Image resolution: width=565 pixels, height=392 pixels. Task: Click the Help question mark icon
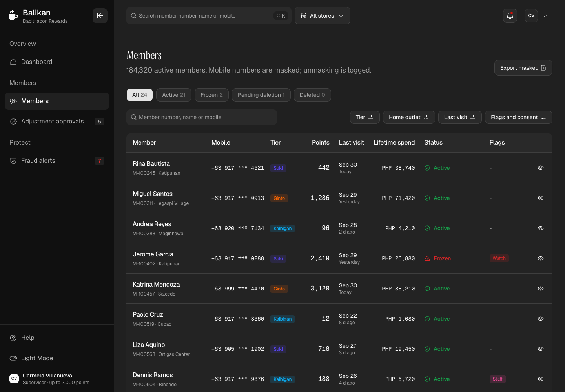click(x=13, y=338)
